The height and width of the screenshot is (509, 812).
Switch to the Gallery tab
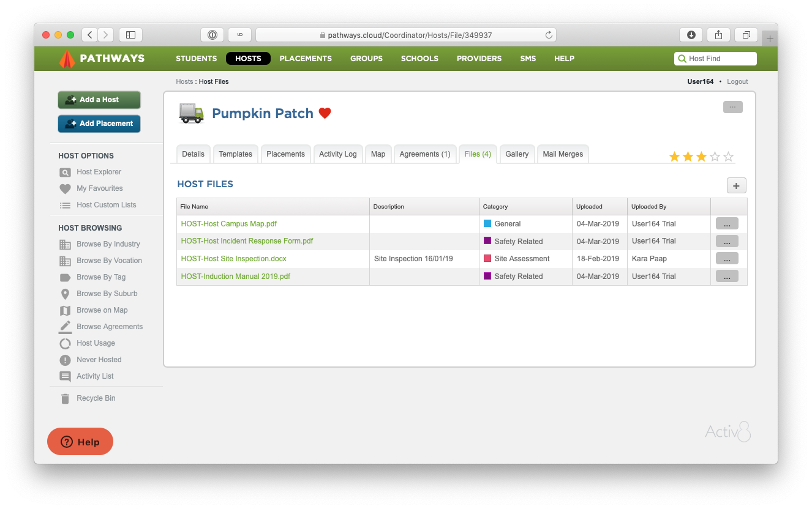click(x=517, y=154)
